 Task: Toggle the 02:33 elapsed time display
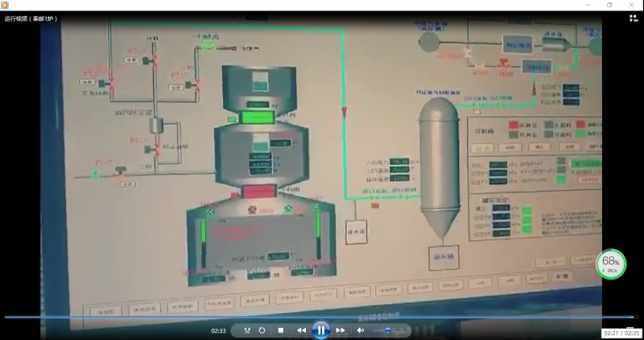click(x=218, y=330)
